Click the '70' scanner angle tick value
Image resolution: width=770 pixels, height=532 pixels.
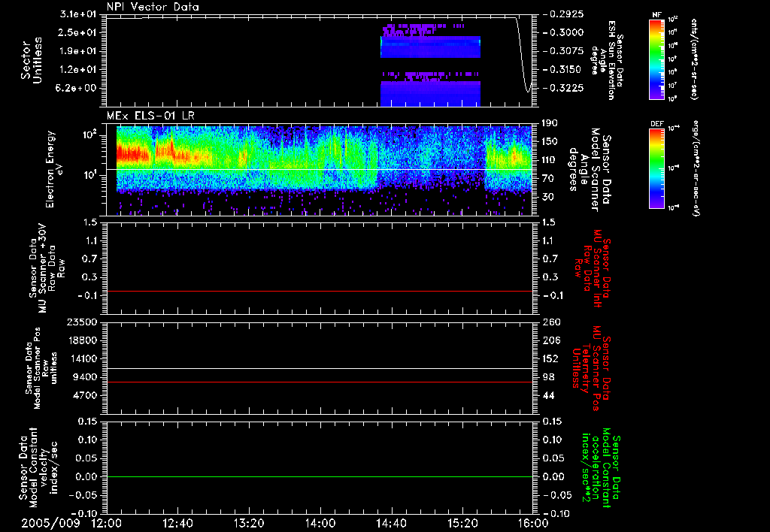click(547, 179)
